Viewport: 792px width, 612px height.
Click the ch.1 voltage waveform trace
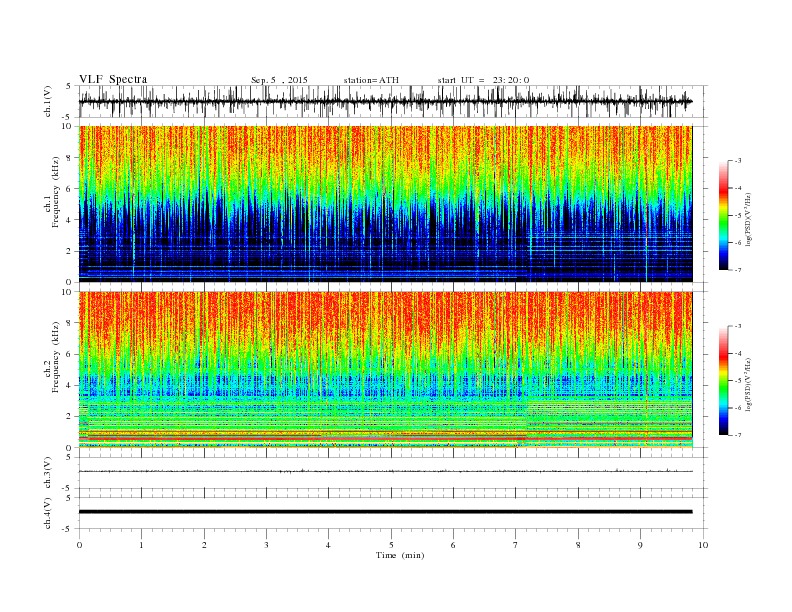(x=385, y=101)
